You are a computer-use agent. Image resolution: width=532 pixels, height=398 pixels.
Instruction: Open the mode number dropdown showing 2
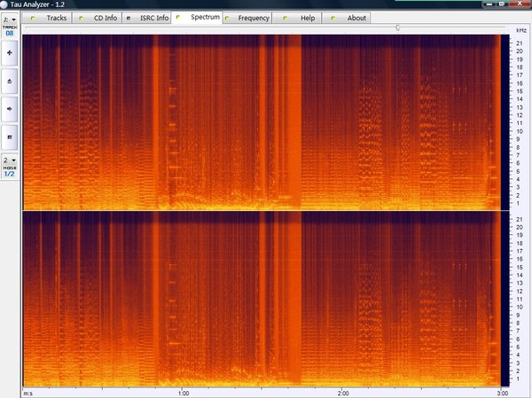(x=10, y=160)
